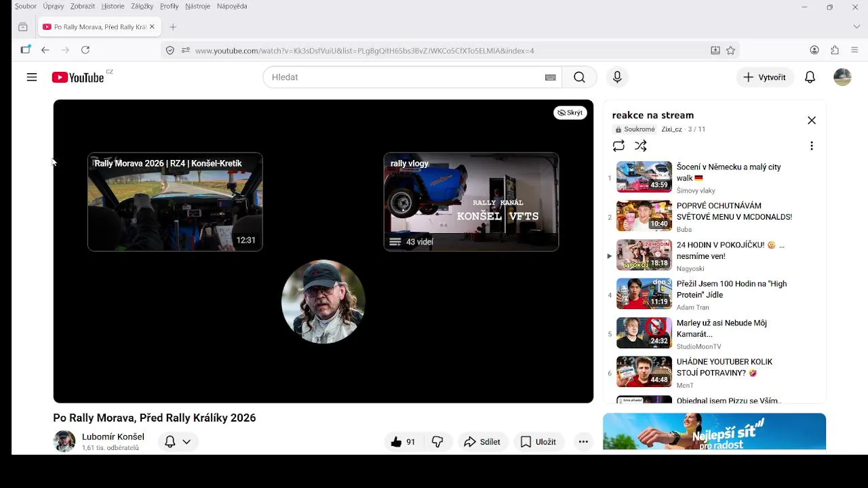Open Lubomír Konšel channel name
Image resolution: width=868 pixels, height=488 pixels.
tap(113, 436)
